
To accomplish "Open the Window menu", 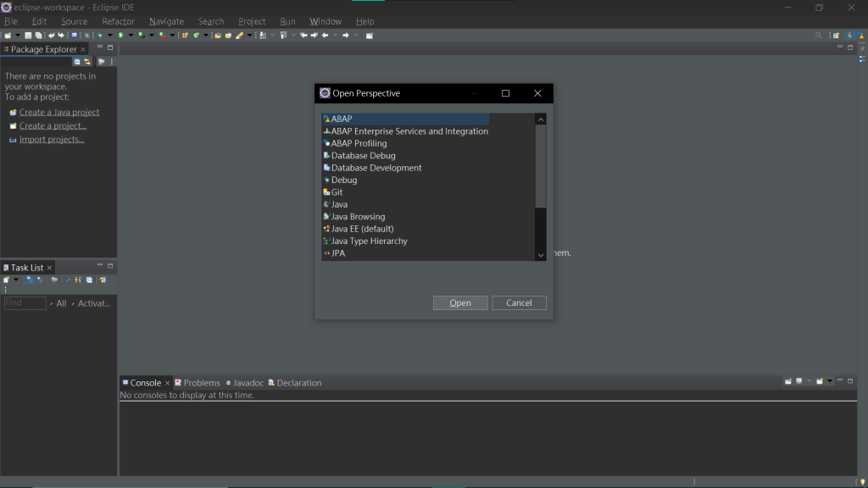I will coord(325,21).
